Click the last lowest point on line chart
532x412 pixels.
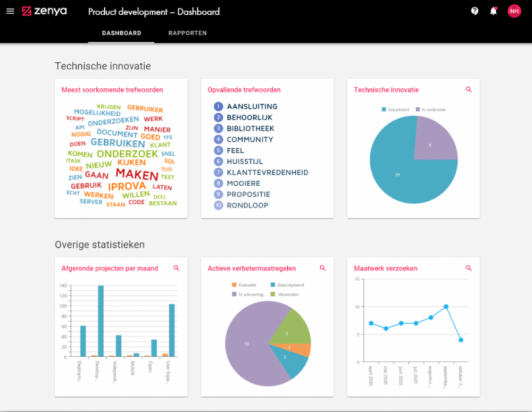(x=461, y=340)
